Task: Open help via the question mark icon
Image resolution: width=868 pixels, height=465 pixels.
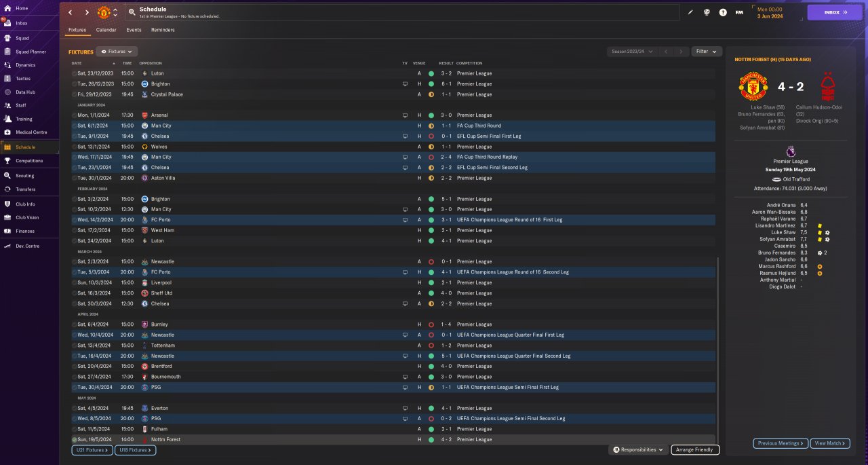Action: [723, 12]
